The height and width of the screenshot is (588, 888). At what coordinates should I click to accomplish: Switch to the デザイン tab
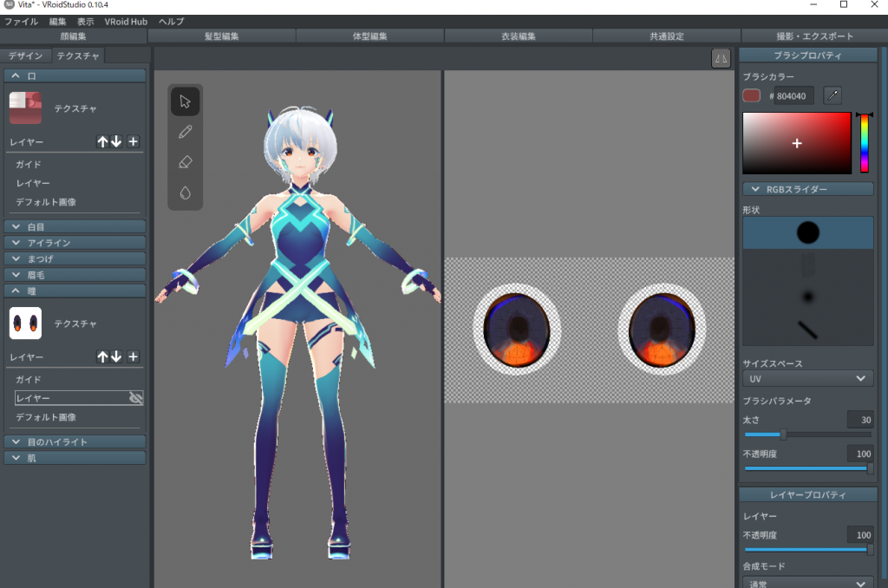coord(25,56)
